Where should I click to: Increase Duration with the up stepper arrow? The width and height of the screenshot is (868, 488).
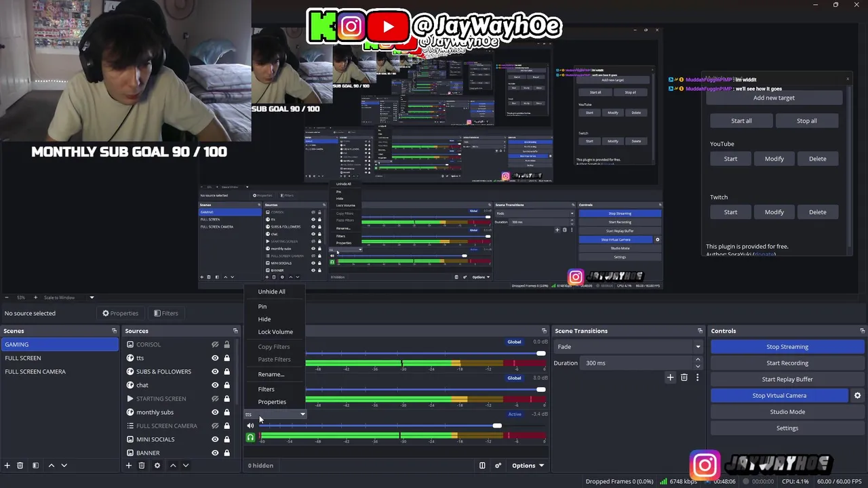point(696,361)
